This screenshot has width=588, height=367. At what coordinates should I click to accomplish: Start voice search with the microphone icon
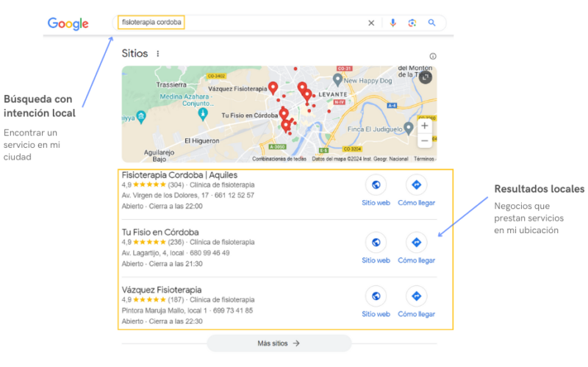pos(392,23)
